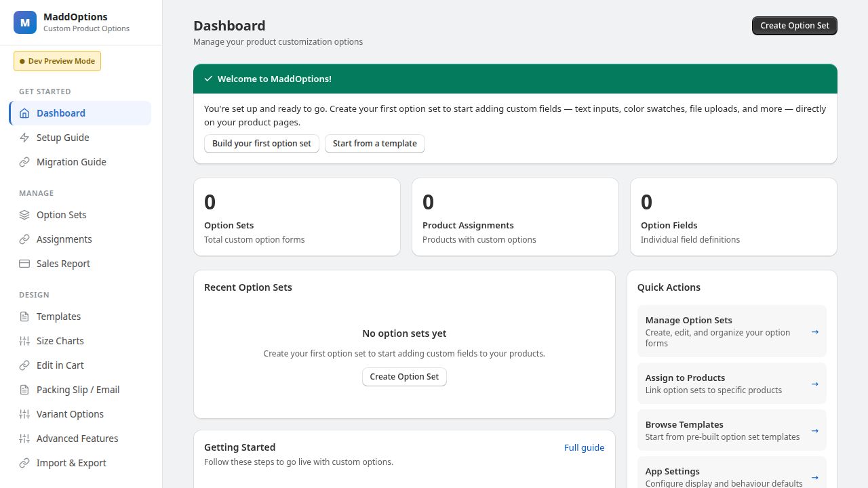Image resolution: width=868 pixels, height=488 pixels.
Task: Open the Full guide link
Action: pos(584,447)
